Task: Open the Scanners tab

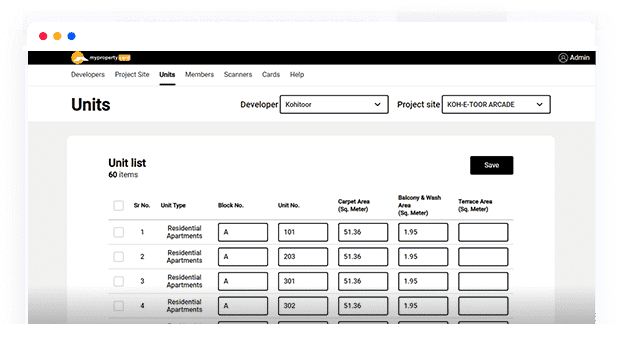Action: point(238,74)
